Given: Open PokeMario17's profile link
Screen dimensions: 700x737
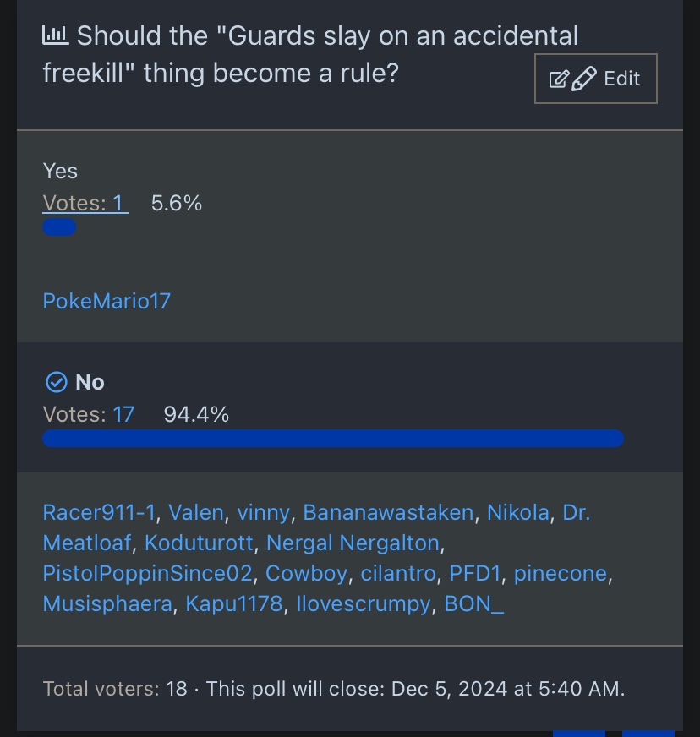Looking at the screenshot, I should pyautogui.click(x=107, y=301).
